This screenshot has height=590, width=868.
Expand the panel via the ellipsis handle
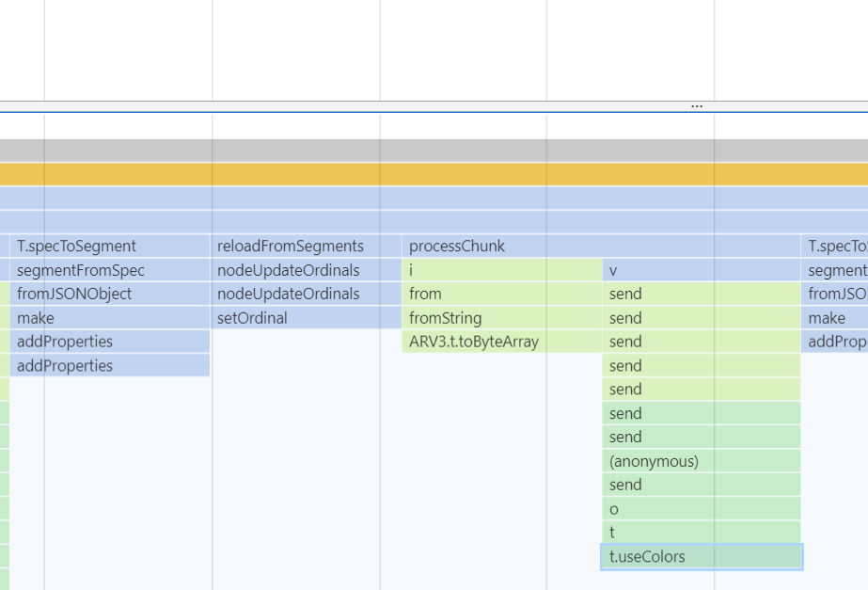coord(696,104)
